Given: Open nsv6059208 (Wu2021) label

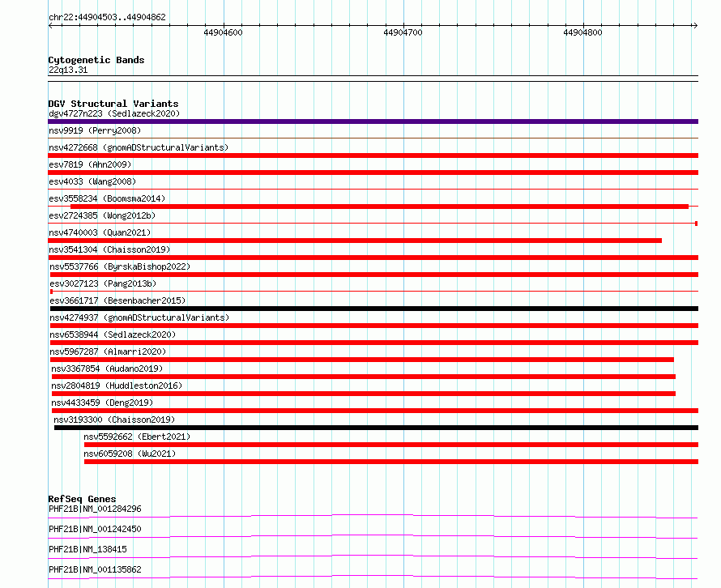Looking at the screenshot, I should (x=130, y=454).
